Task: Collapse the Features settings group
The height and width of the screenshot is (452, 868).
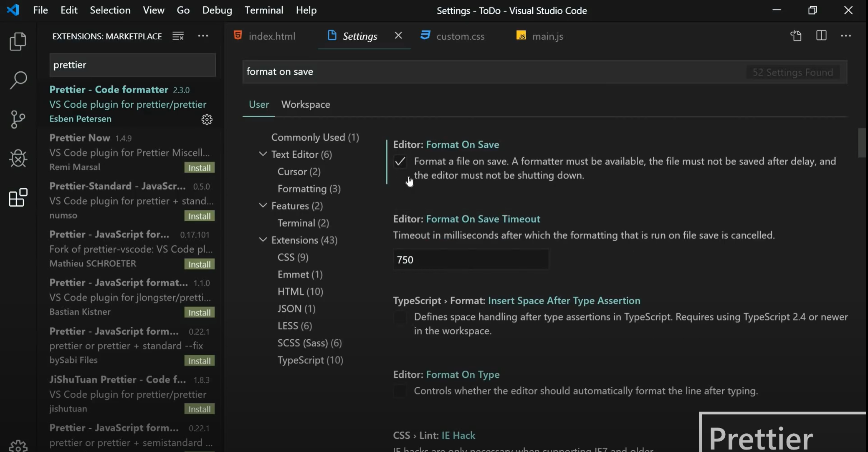Action: pyautogui.click(x=263, y=206)
